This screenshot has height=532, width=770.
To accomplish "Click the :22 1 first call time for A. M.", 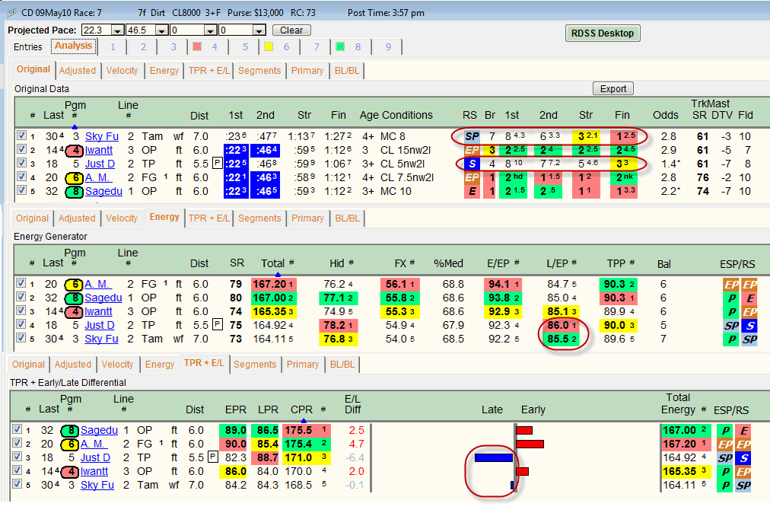I will pyautogui.click(x=236, y=178).
